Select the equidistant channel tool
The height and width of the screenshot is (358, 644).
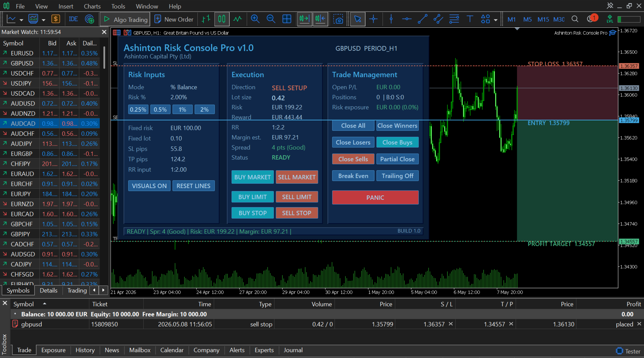point(438,19)
